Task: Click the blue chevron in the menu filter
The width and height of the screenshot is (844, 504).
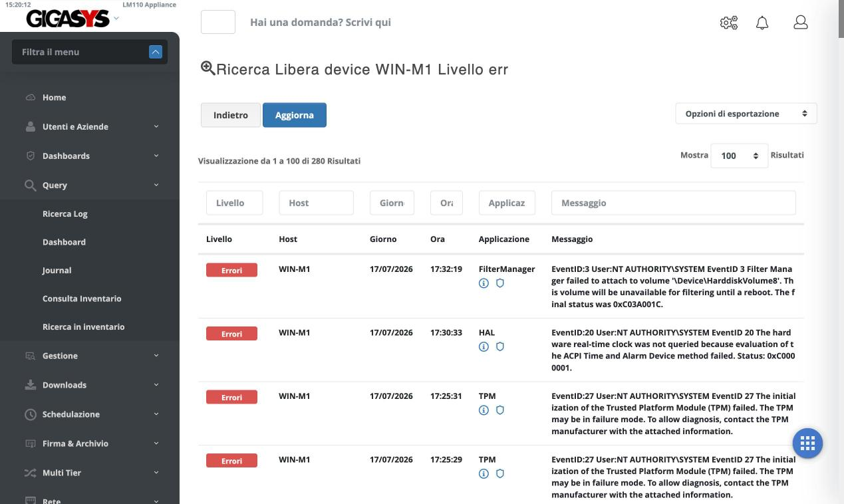Action: (x=156, y=52)
